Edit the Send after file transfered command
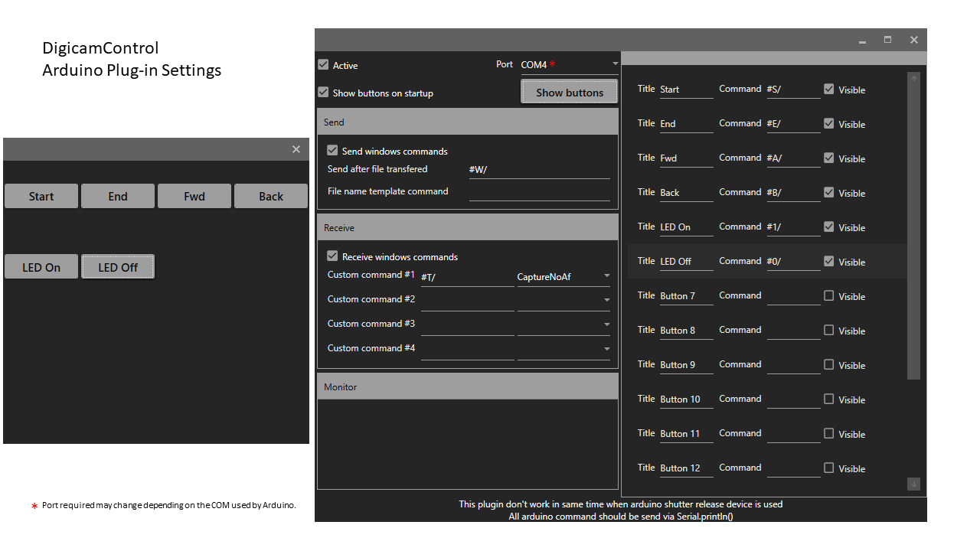This screenshot has height=551, width=980. [539, 168]
